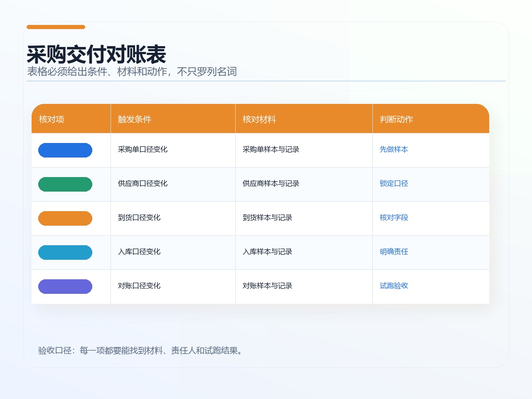The image size is (532, 399).
Task: Select the green pill in the 供应商口径变化 row
Action: click(65, 185)
